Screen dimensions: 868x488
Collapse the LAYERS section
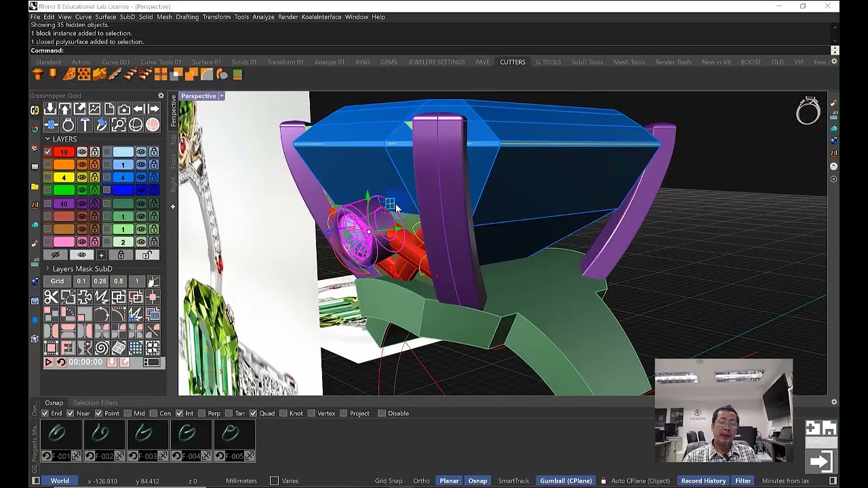click(x=47, y=139)
